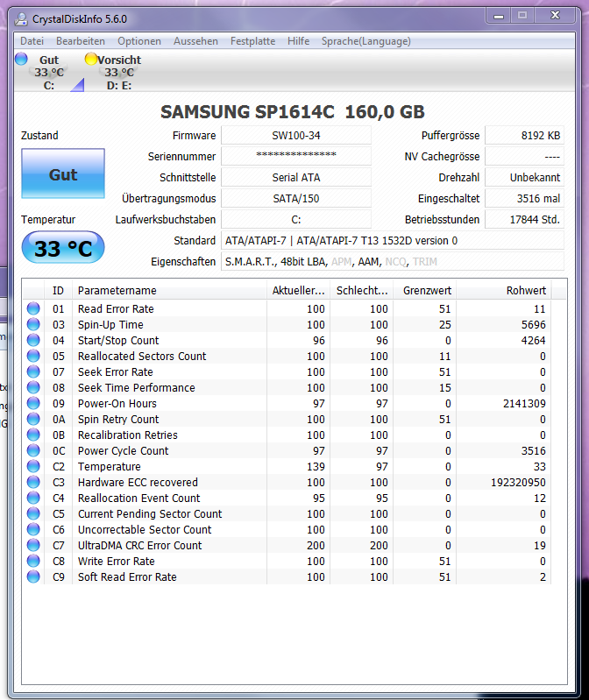Click the status icon for Reallocated Sectors Count
The height and width of the screenshot is (700, 589).
[x=33, y=356]
